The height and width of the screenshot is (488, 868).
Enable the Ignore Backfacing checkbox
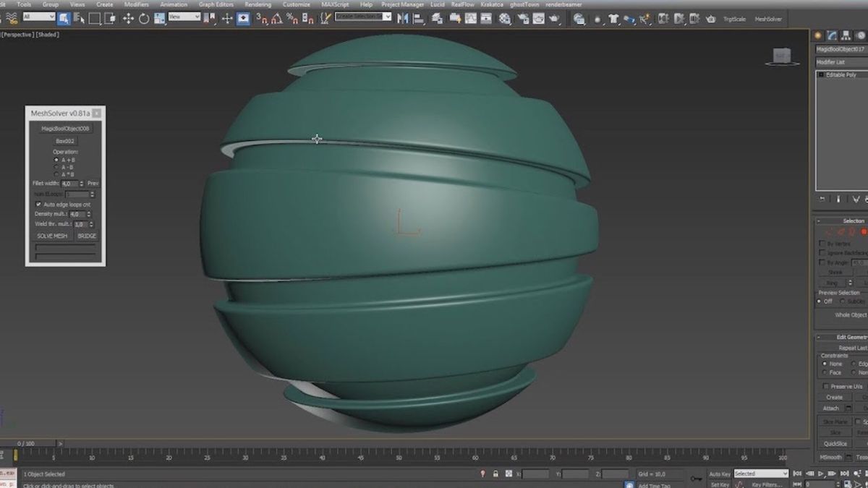tap(822, 253)
